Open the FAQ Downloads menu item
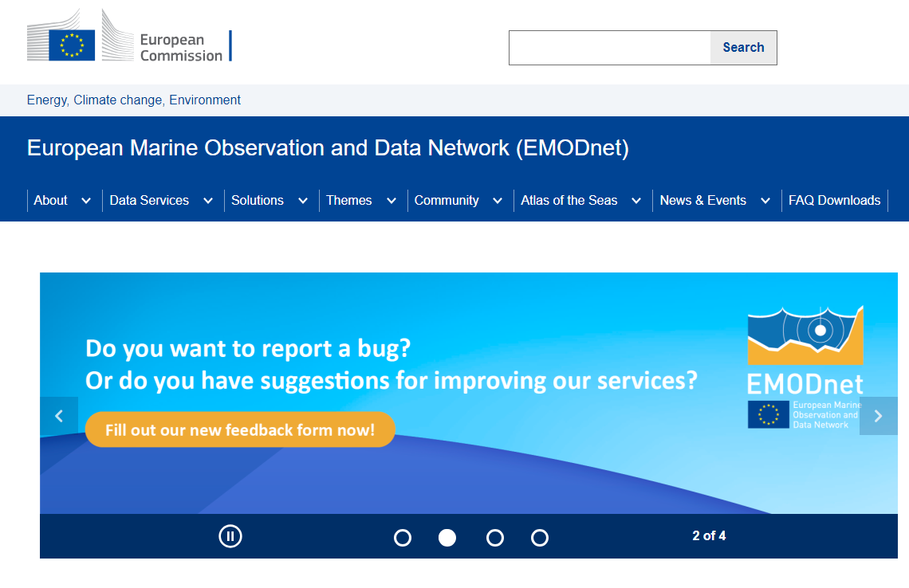Viewport: 909px width, 588px height. [834, 201]
